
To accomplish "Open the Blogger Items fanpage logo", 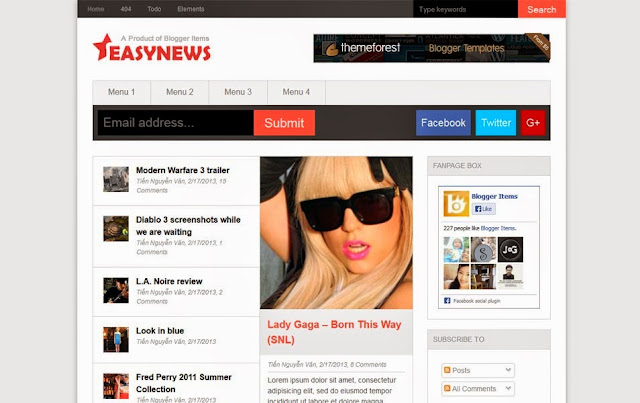I will 456,203.
